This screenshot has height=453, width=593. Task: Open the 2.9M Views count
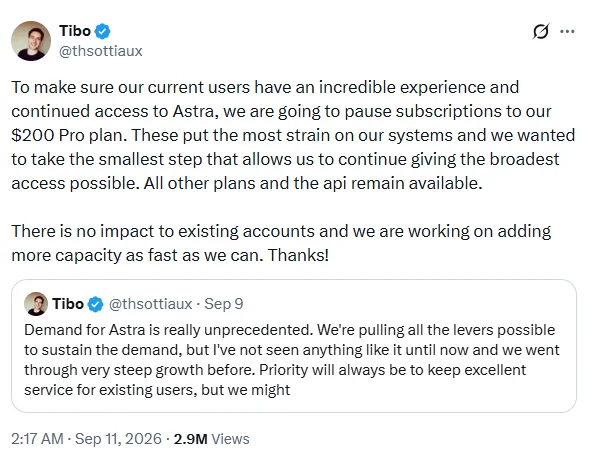(211, 439)
